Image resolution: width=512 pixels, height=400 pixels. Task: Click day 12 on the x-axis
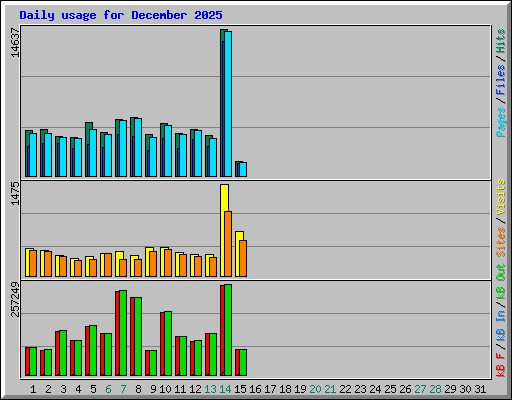point(195,389)
